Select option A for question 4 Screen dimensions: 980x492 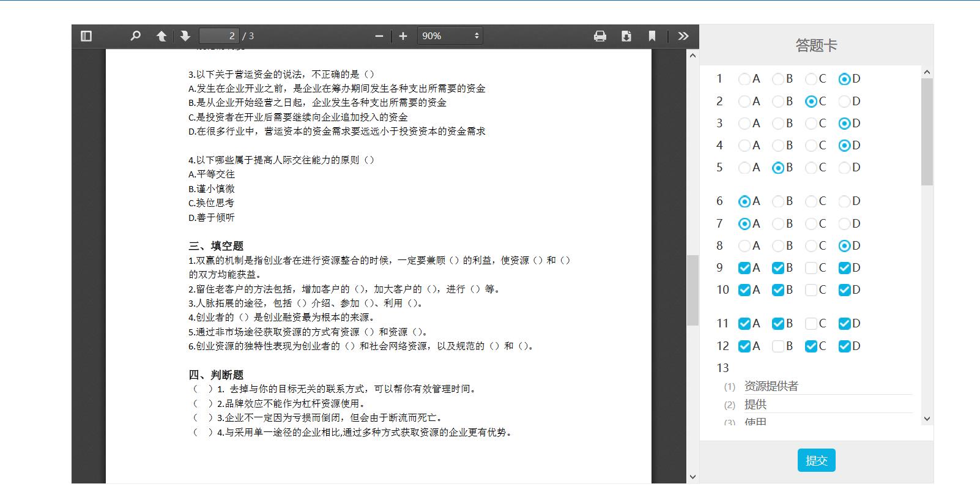click(x=744, y=146)
